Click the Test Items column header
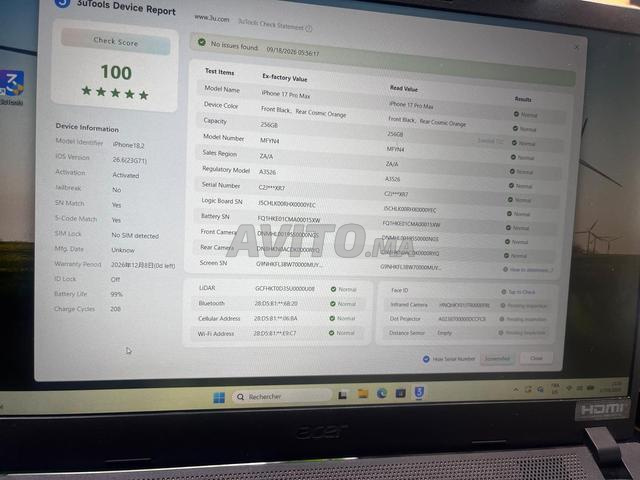The image size is (640, 480). click(x=219, y=71)
